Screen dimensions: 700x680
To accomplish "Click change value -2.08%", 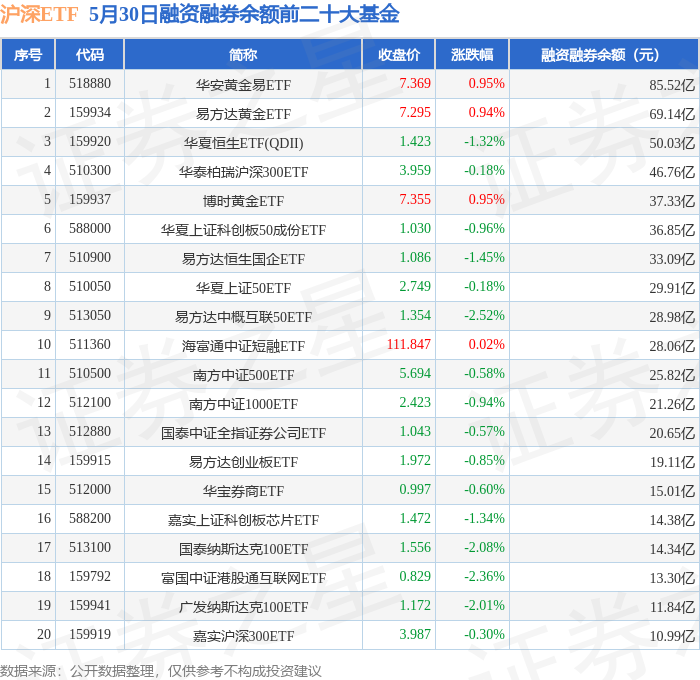I will [x=484, y=548].
